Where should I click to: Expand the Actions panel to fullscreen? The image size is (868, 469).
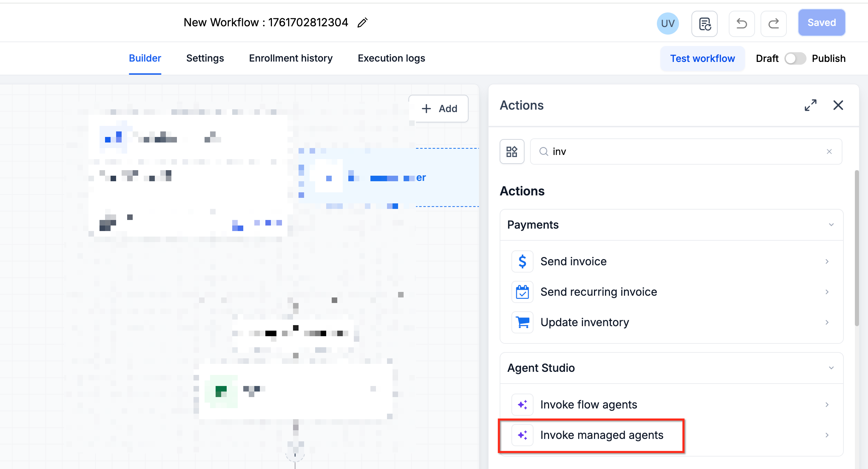tap(810, 105)
